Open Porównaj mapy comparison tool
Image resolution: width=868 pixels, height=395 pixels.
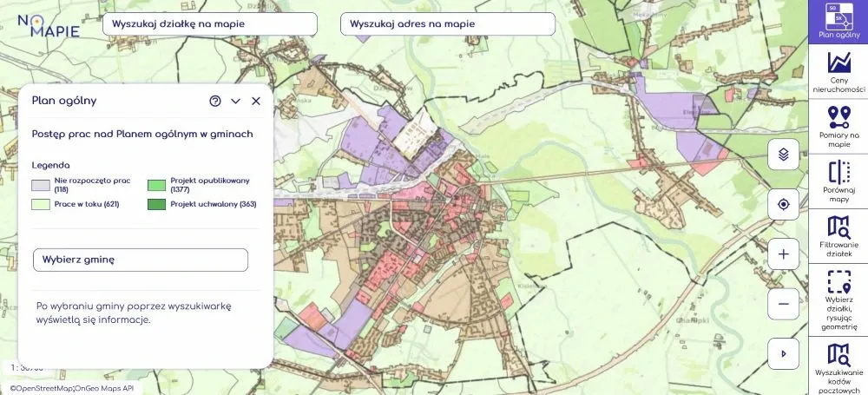coord(838,181)
